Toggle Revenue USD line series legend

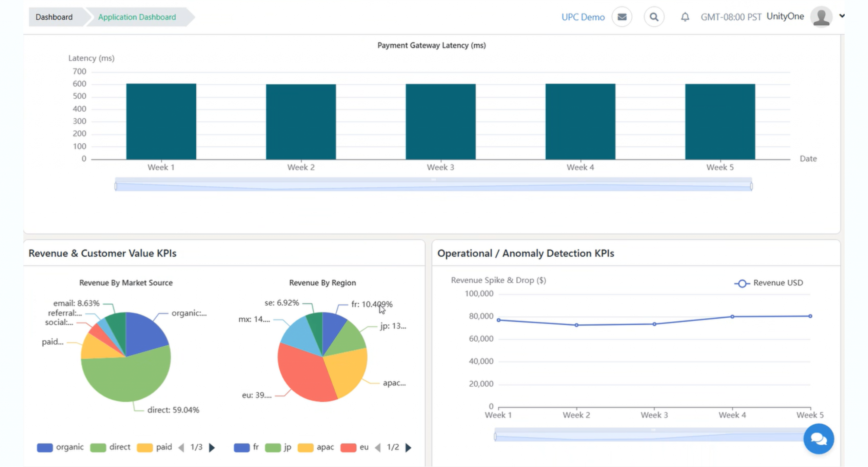pos(769,283)
